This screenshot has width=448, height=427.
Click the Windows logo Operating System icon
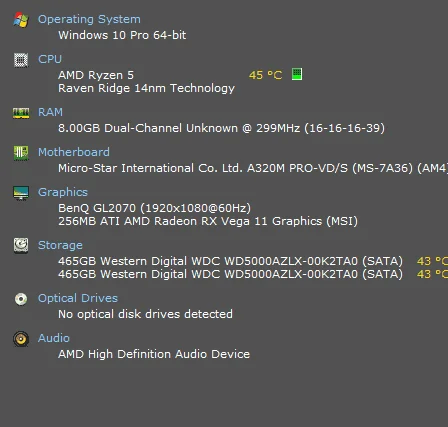tap(21, 20)
